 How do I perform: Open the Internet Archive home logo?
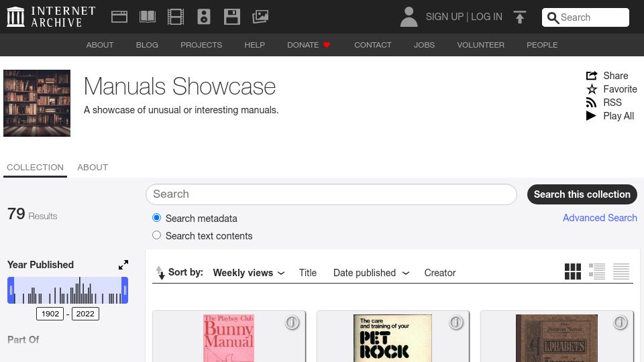click(x=51, y=17)
